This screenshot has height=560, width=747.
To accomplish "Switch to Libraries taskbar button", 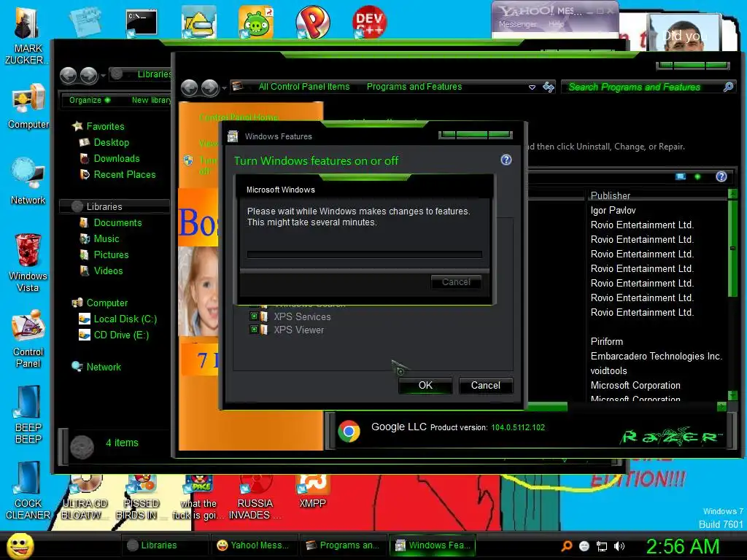I will coord(165,545).
